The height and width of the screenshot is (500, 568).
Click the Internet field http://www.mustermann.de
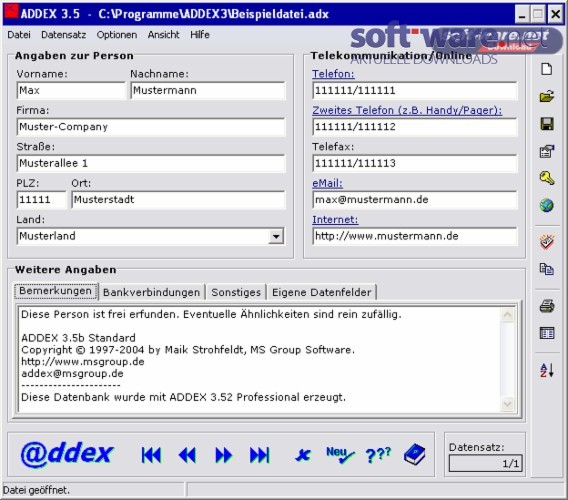pyautogui.click(x=415, y=237)
